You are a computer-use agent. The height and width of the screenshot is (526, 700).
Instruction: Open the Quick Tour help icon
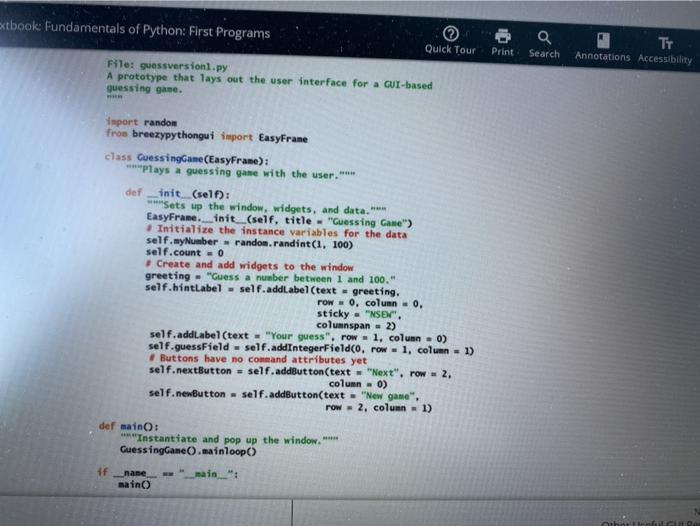[x=450, y=34]
